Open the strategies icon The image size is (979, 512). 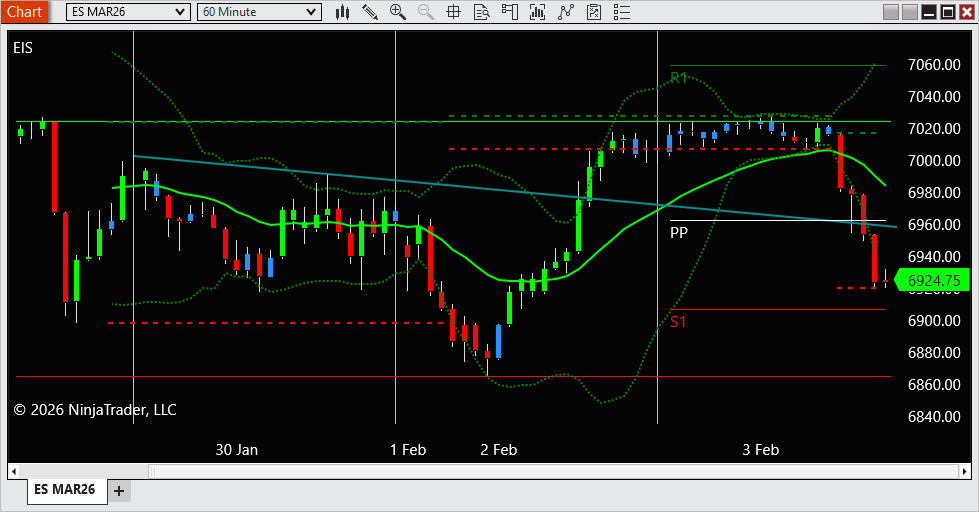(594, 12)
